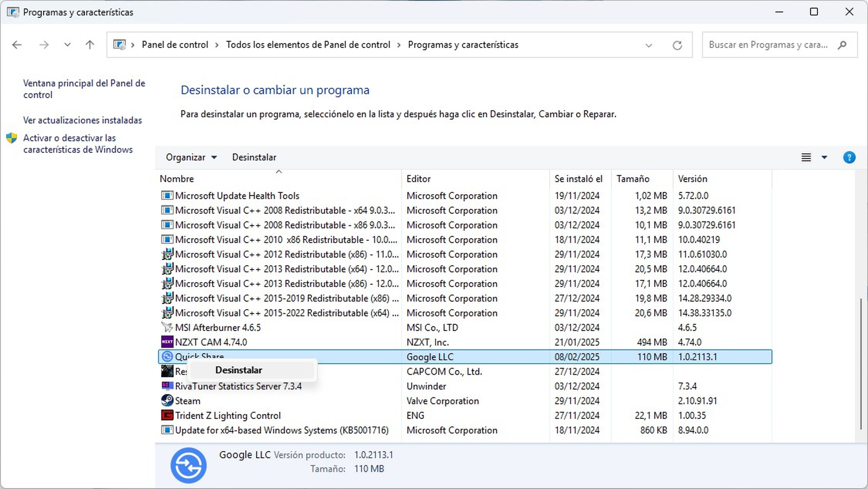
Task: Click the Microsoft Update Health Tools icon
Action: pos(167,195)
